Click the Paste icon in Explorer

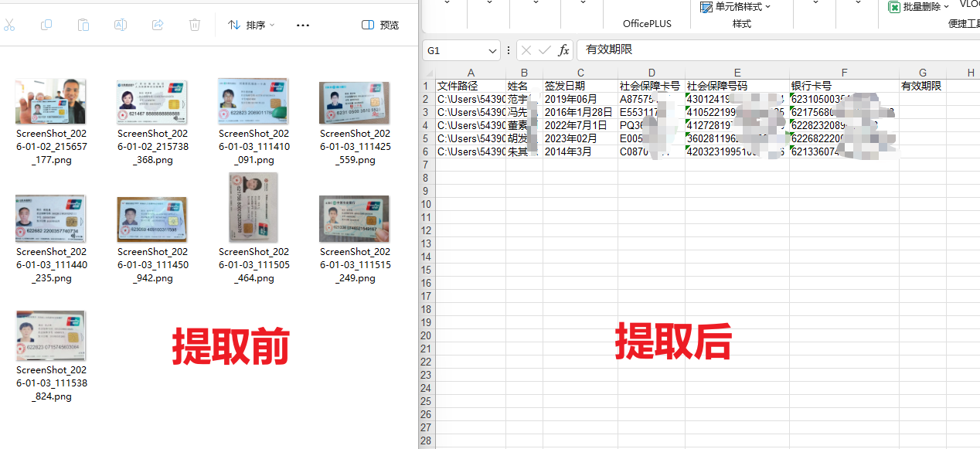tap(83, 26)
